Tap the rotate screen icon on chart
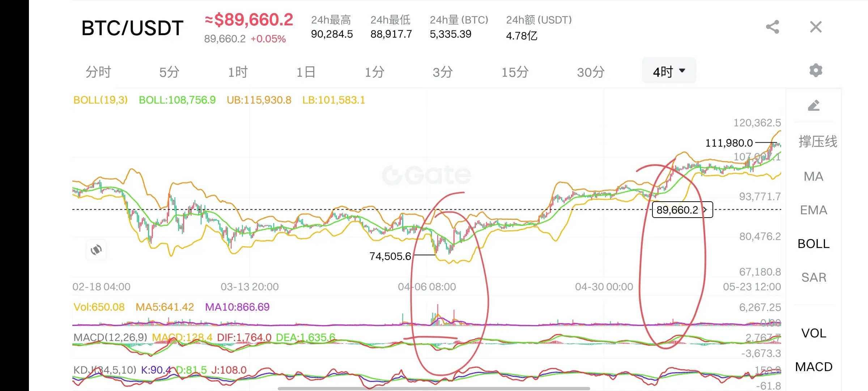868x391 pixels. click(96, 250)
